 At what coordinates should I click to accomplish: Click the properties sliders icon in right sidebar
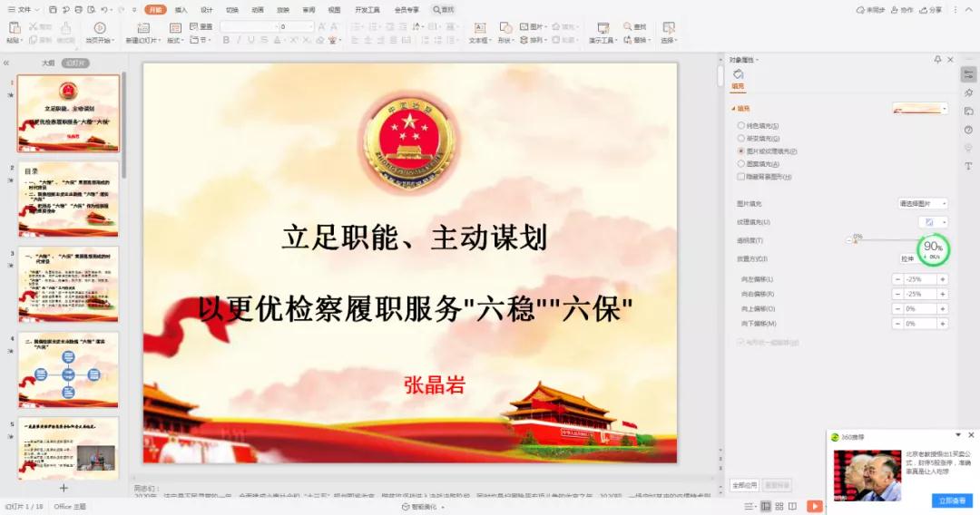[968, 74]
